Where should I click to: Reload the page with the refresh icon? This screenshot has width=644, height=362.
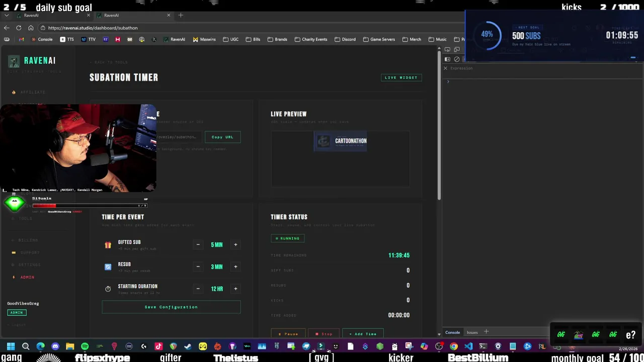tap(19, 28)
